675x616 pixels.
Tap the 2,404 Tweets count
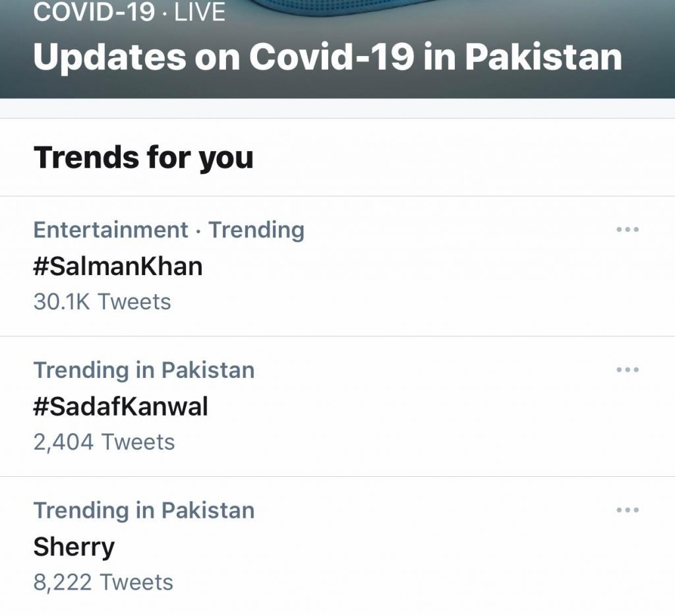pyautogui.click(x=104, y=442)
